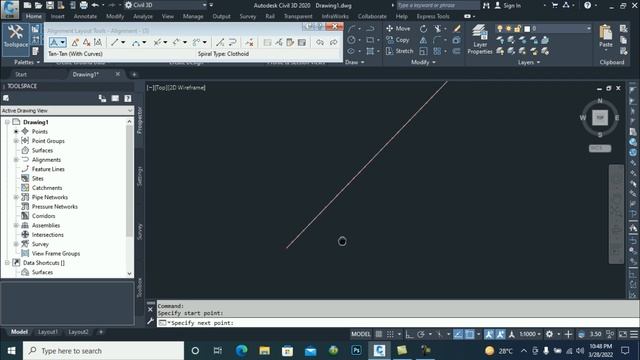Screen dimensions: 640x360
Task: Click the layer 0 color swatch
Action: pyautogui.click(x=527, y=29)
